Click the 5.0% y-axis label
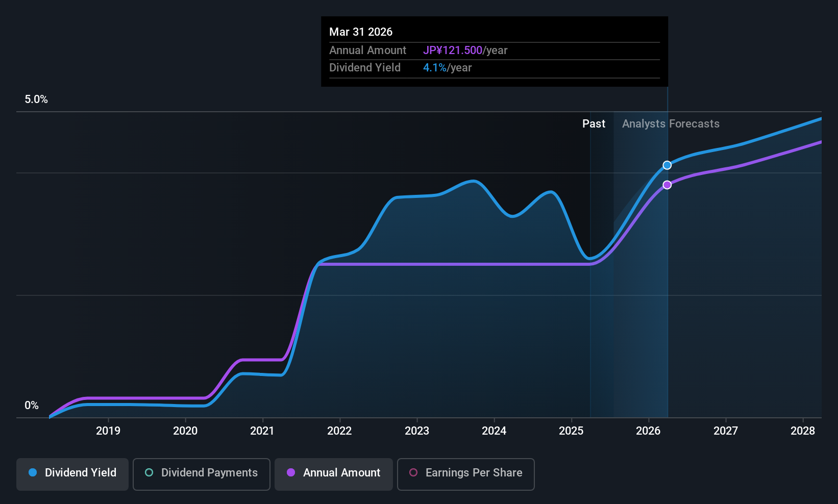 coord(36,99)
